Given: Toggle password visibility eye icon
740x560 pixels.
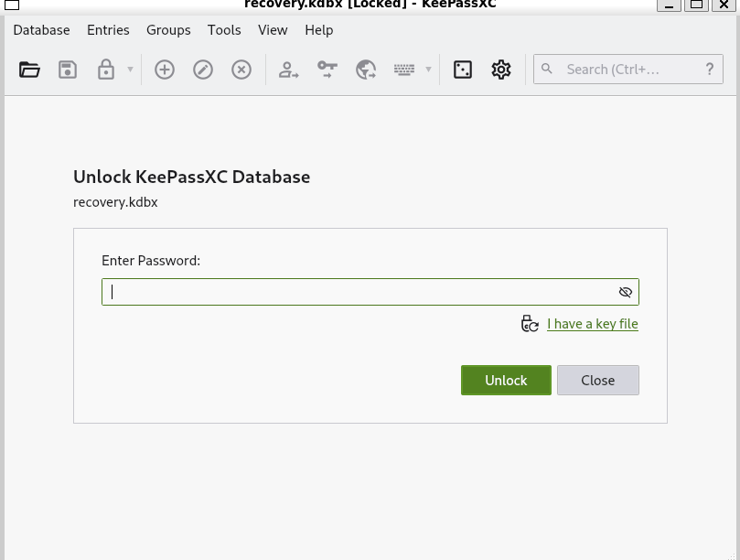Looking at the screenshot, I should pyautogui.click(x=626, y=292).
